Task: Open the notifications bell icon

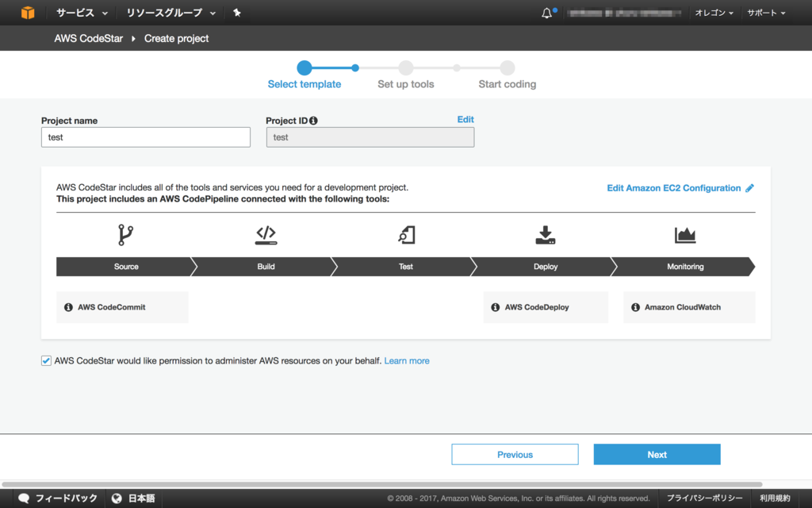Action: coord(547,13)
